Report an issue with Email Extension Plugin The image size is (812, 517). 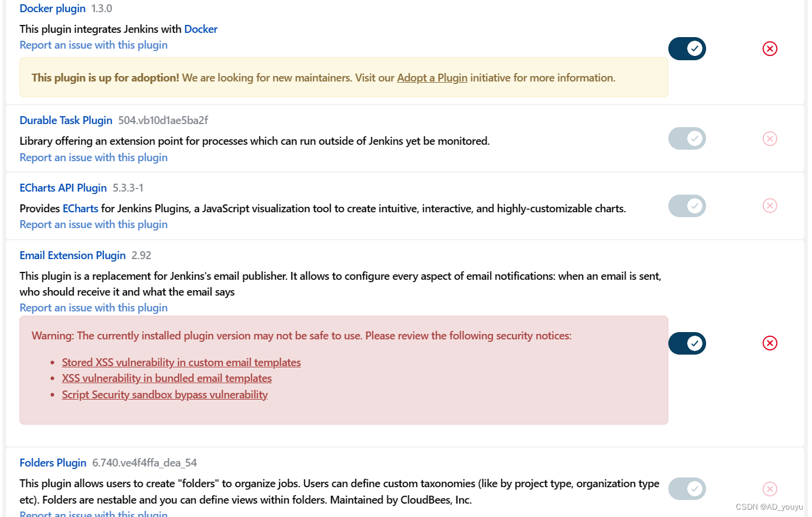(x=94, y=308)
